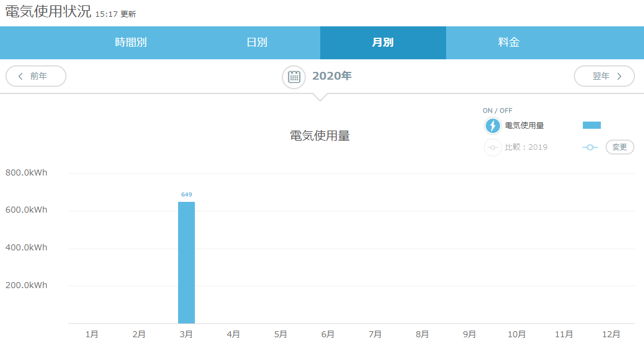Toggle the 2019 comparison line icon
Screen dimensions: 644x348
[492, 147]
